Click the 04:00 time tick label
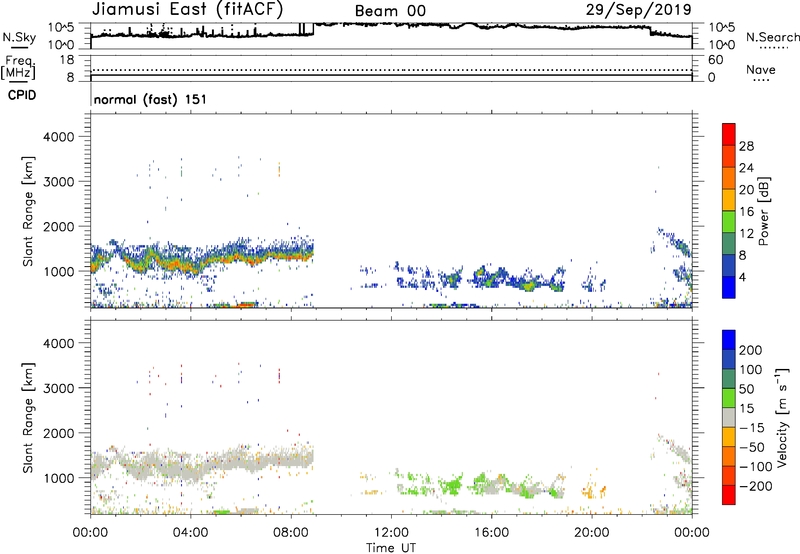 coord(190,533)
